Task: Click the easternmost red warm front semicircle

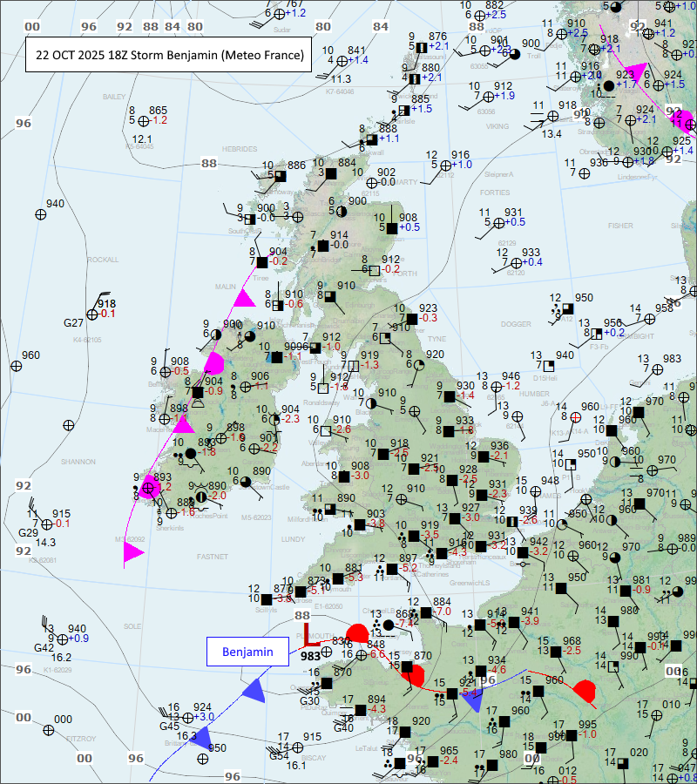Action: coord(585,692)
